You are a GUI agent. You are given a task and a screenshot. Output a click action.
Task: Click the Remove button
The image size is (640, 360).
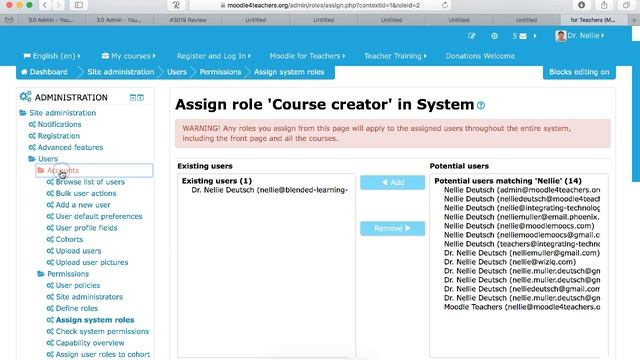pyautogui.click(x=392, y=228)
